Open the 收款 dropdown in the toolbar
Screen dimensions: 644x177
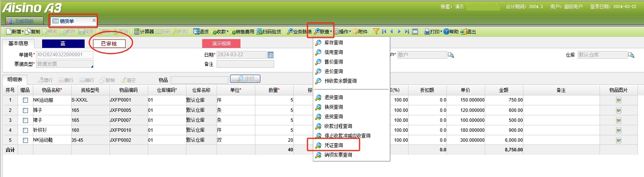pyautogui.click(x=221, y=32)
